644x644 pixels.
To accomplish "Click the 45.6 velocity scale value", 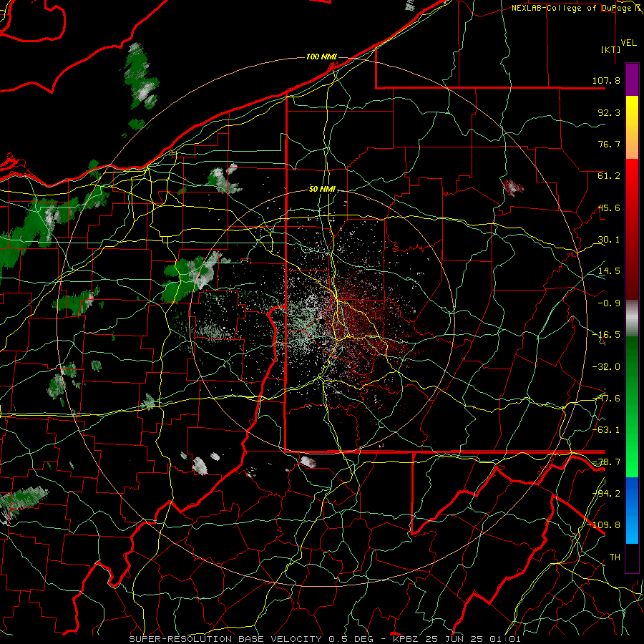I will (609, 208).
